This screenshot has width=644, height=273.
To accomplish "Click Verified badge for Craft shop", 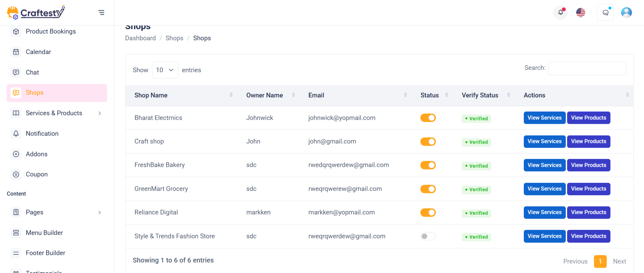I will 476,142.
